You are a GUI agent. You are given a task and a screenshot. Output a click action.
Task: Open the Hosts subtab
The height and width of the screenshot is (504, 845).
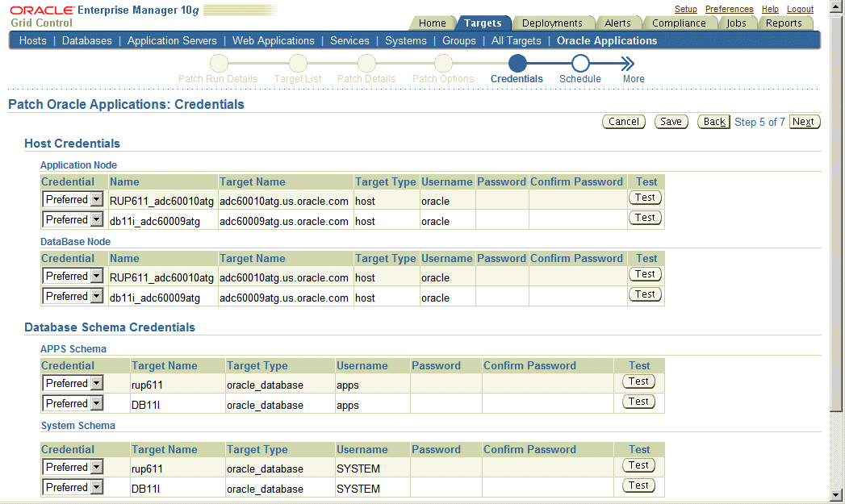tap(33, 40)
